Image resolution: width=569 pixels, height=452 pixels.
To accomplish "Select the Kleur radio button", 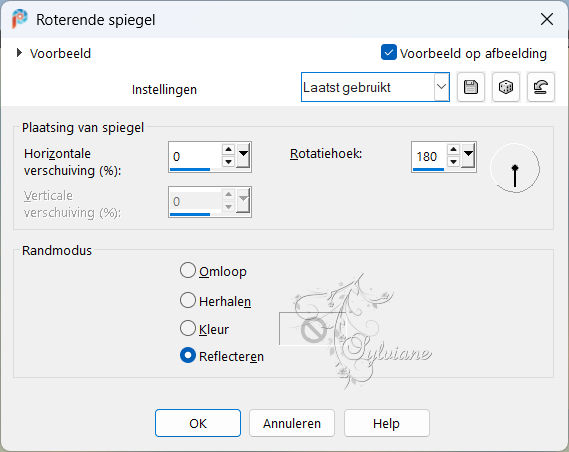I will 188,328.
